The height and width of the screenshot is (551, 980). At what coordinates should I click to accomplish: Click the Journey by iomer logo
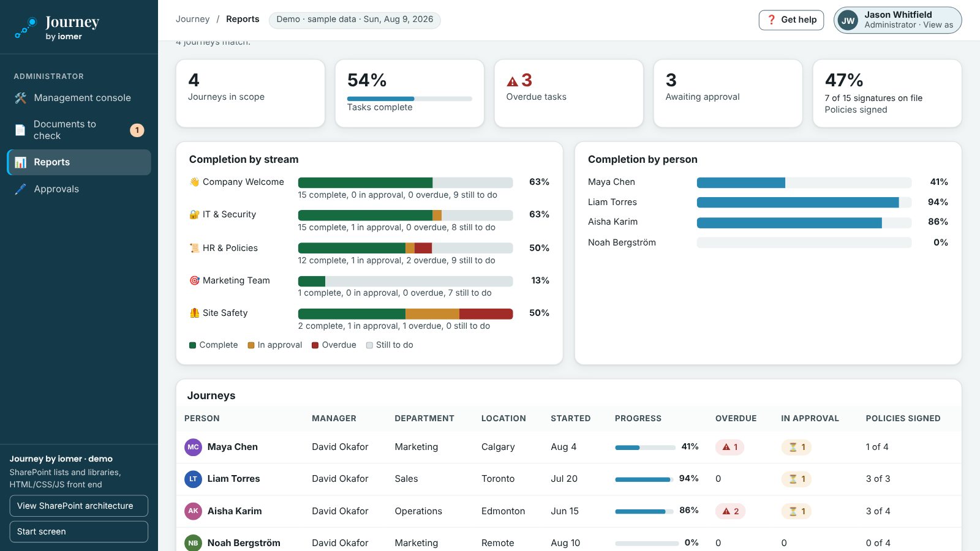[57, 28]
